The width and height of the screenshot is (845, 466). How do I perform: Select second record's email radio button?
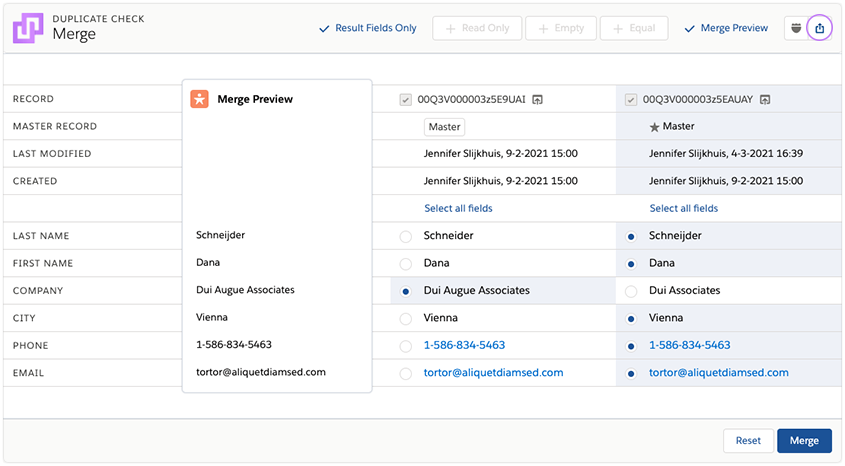(631, 373)
